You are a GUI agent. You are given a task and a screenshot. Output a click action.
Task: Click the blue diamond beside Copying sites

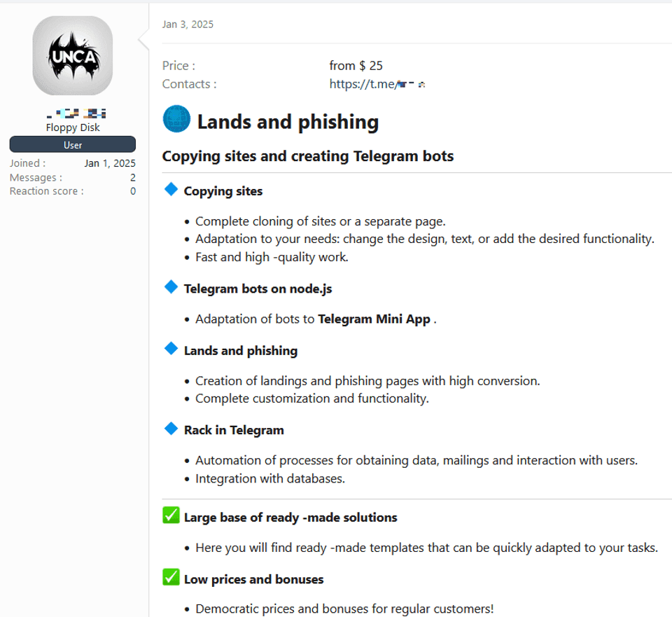pos(171,189)
